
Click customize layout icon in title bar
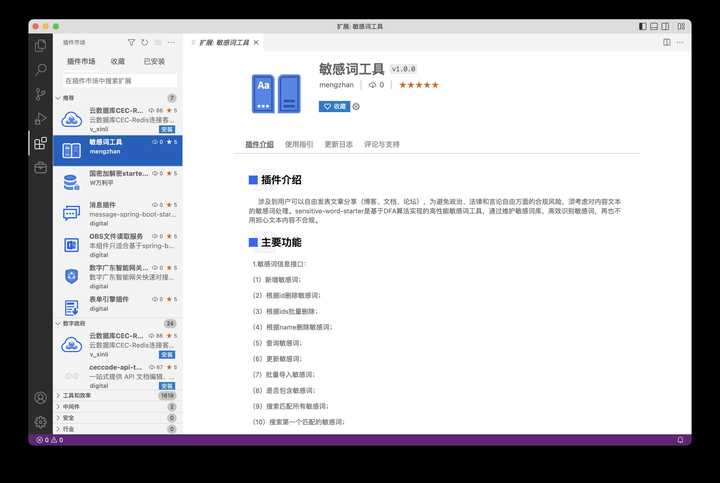(681, 26)
